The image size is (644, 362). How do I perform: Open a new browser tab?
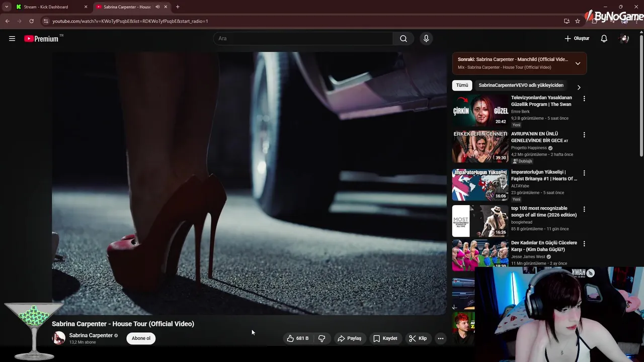point(178,7)
